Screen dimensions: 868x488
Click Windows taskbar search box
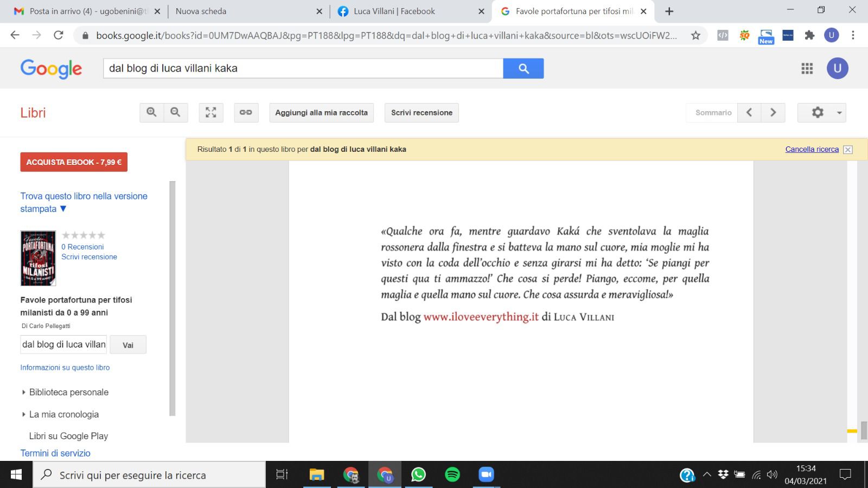point(149,475)
